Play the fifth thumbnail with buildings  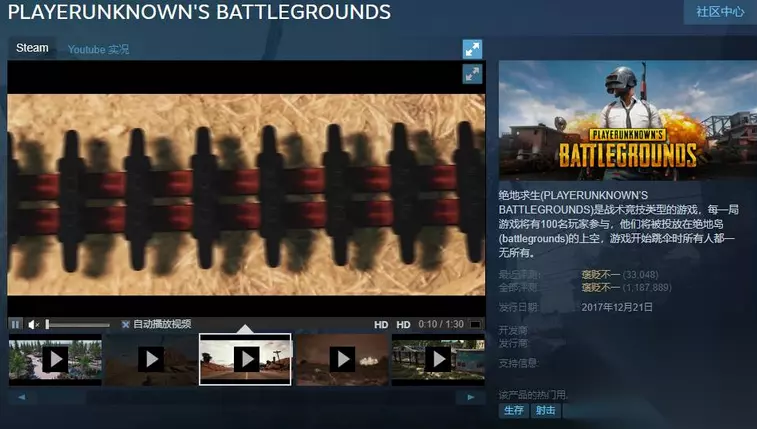click(x=438, y=360)
